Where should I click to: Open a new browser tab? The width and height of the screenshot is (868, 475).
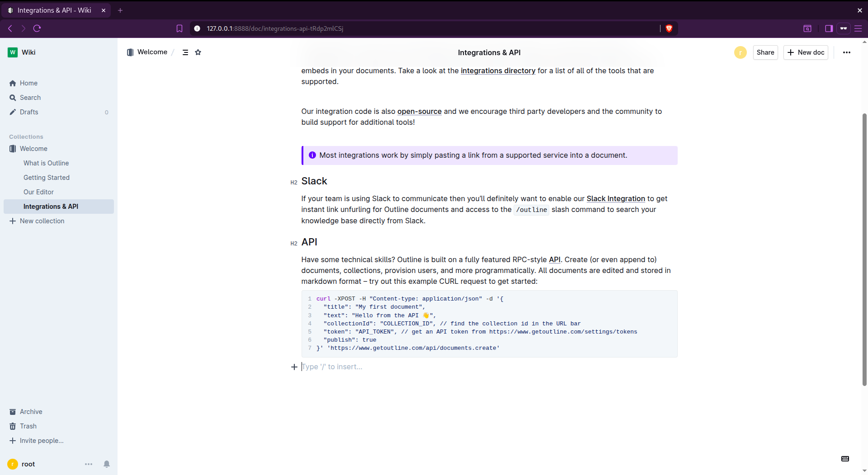(120, 10)
